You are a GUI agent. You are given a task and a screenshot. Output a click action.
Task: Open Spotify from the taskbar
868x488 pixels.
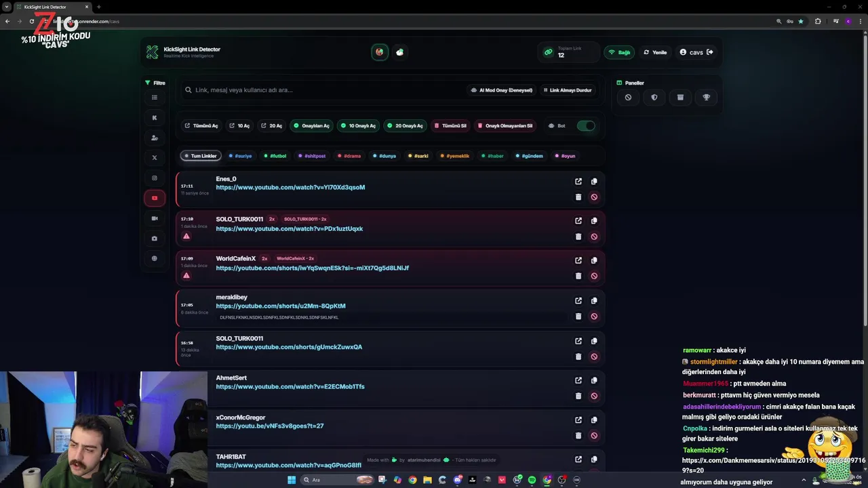pyautogui.click(x=532, y=480)
